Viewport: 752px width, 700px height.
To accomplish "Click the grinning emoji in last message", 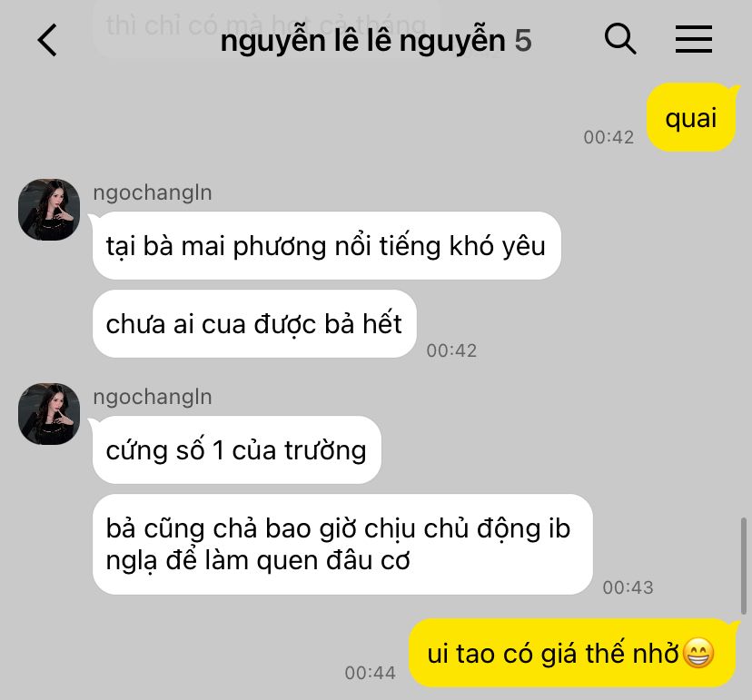I will coord(698,654).
